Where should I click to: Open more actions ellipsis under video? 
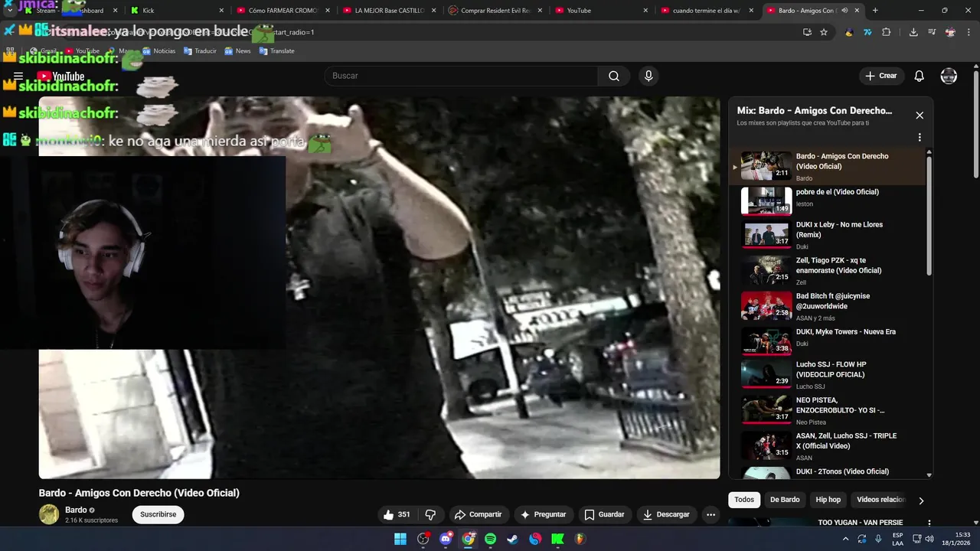point(710,514)
